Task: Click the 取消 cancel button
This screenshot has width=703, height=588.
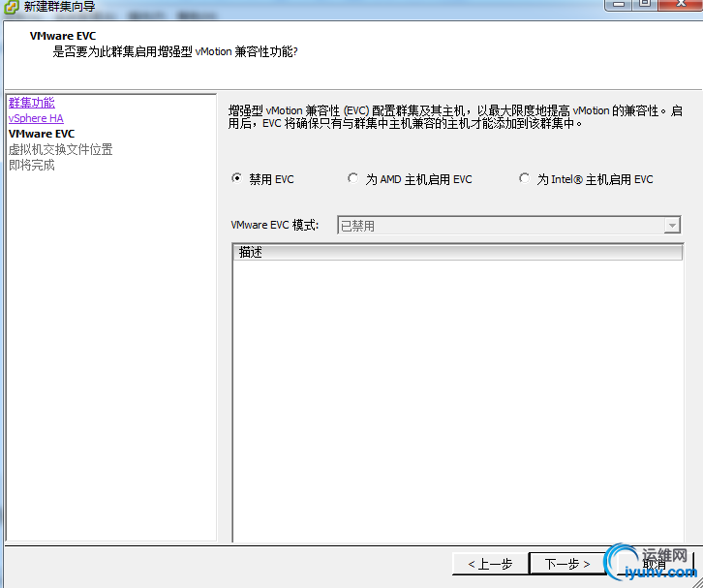Action: tap(655, 564)
